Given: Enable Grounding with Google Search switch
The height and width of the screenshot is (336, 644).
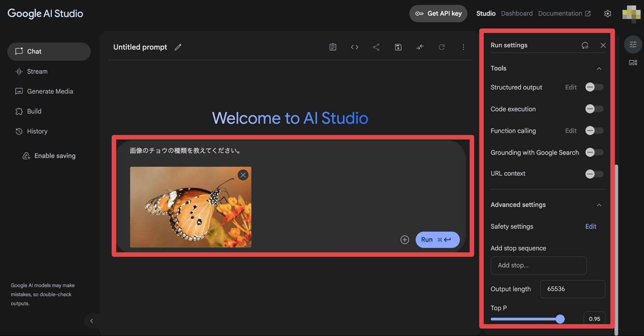Looking at the screenshot, I should (594, 153).
